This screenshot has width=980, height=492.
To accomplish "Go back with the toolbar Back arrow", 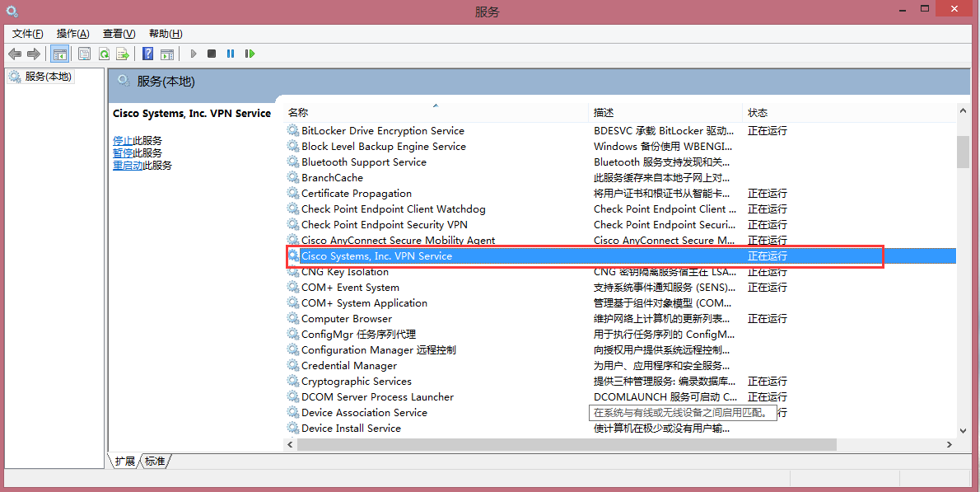I will (x=14, y=54).
